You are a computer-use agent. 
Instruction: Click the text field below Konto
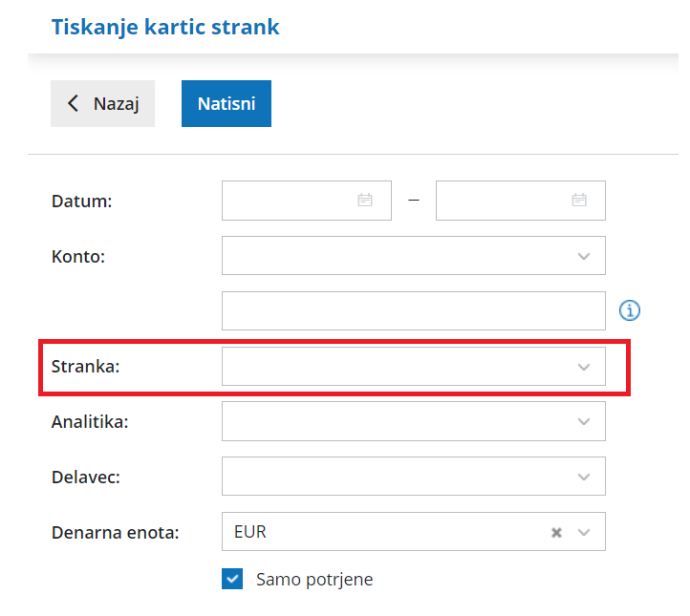coord(413,310)
